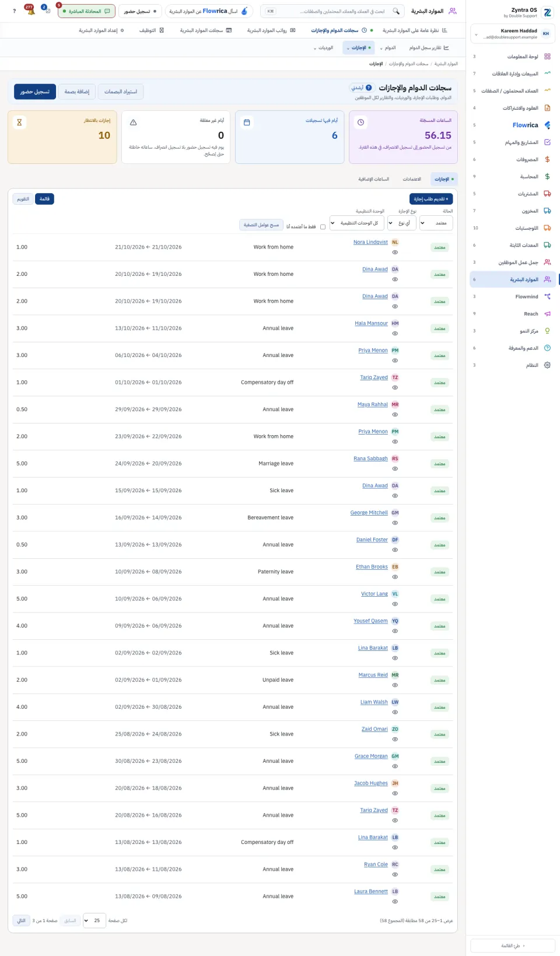The image size is (560, 956).
Task: Open the سجلات الموارد البشرية records tab
Action: click(x=205, y=30)
